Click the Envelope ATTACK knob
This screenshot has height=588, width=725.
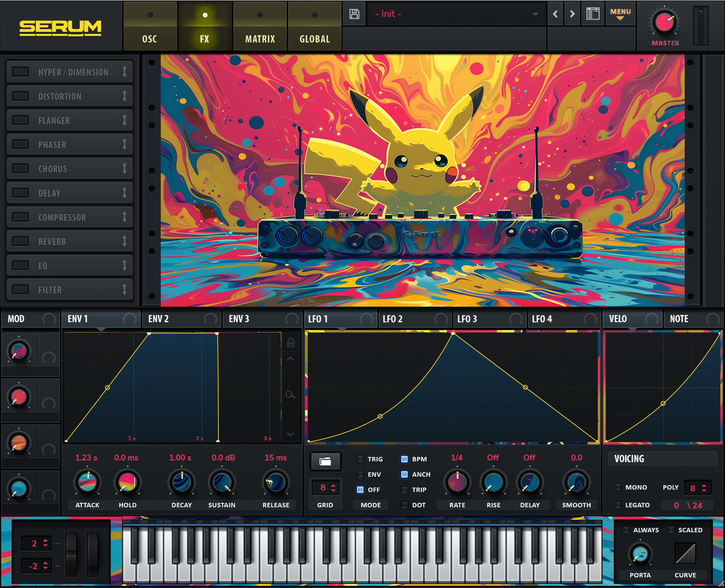pos(87,482)
